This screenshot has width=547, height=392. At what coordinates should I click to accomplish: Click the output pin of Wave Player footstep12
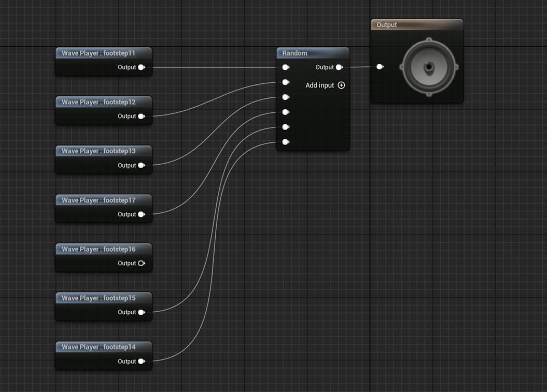pyautogui.click(x=141, y=117)
